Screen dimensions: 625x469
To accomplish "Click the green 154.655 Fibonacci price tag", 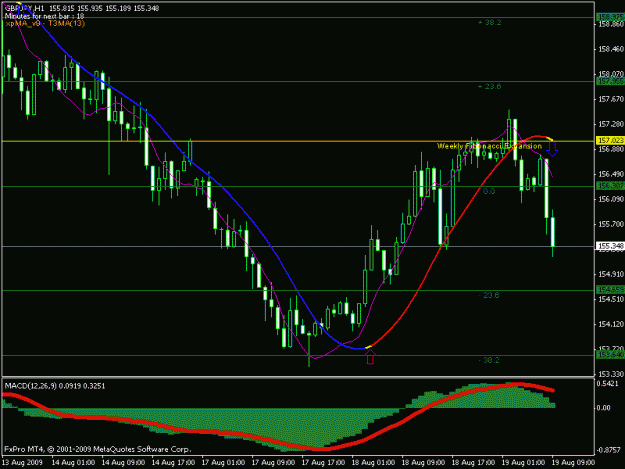I will [x=610, y=290].
